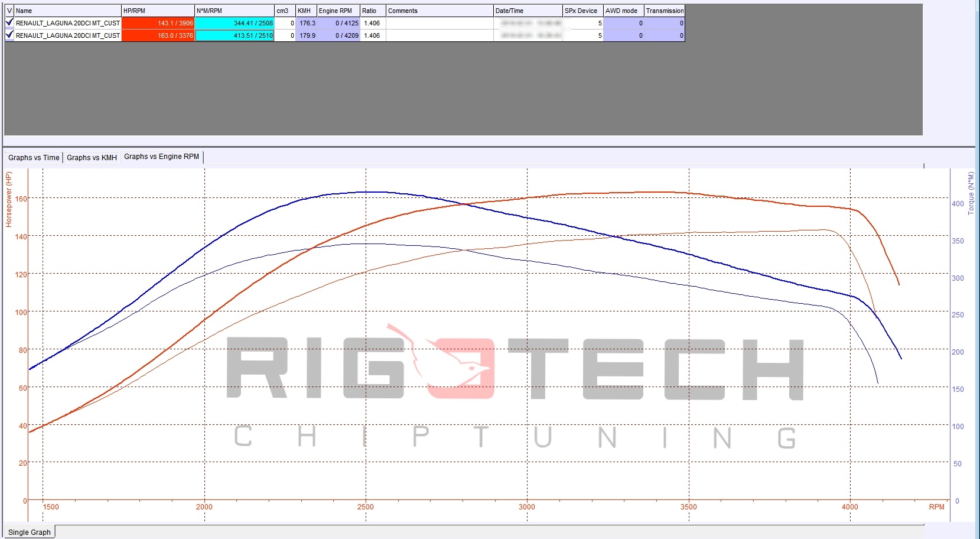Click the Comments column header
Viewport: 980px width, 539px height.
439,11
